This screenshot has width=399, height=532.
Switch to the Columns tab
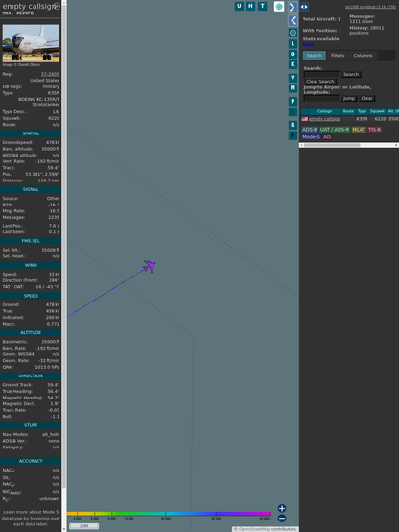(x=363, y=56)
